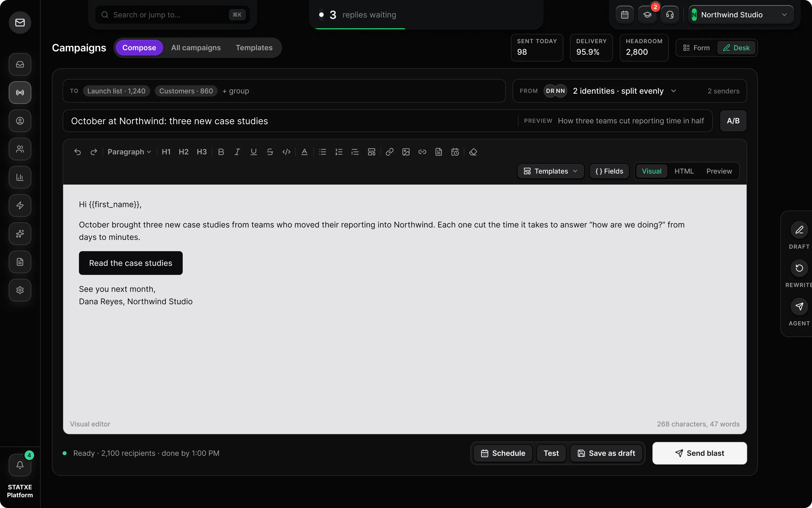Screen dimensions: 812x508
Task: Clear formatting with the eraser icon
Action: coord(473,152)
